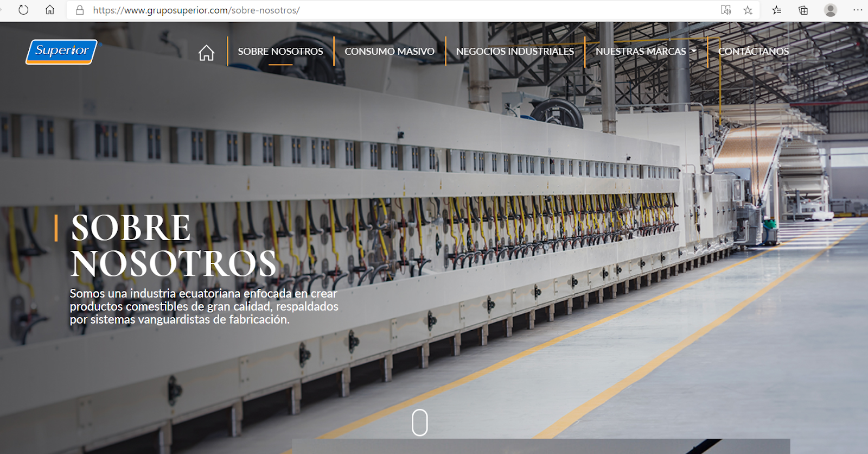Open the CONSUMO MASIVO menu item
The height and width of the screenshot is (454, 868).
(x=390, y=52)
